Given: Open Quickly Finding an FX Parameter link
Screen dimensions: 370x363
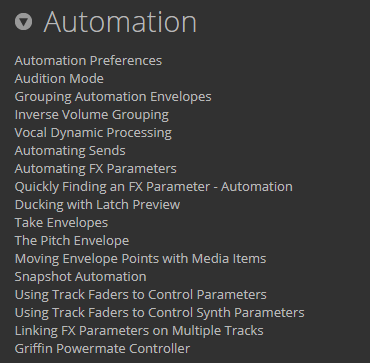Looking at the screenshot, I should 154,187.
